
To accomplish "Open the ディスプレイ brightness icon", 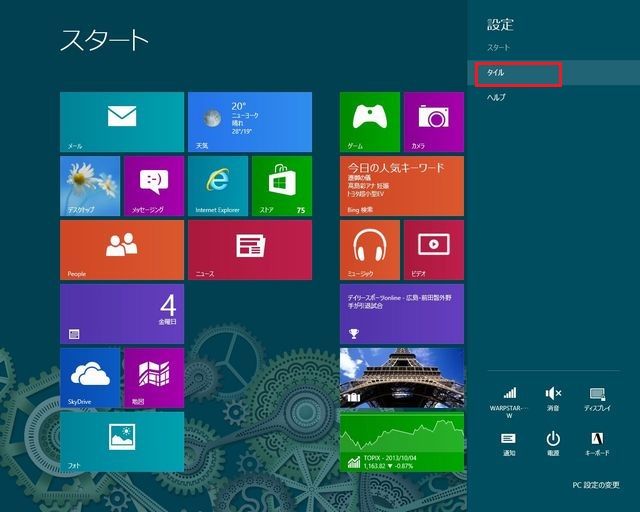I will [597, 399].
